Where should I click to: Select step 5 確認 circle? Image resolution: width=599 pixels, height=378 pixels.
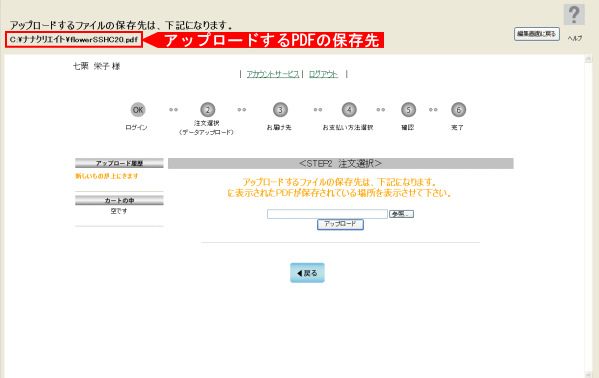408,110
